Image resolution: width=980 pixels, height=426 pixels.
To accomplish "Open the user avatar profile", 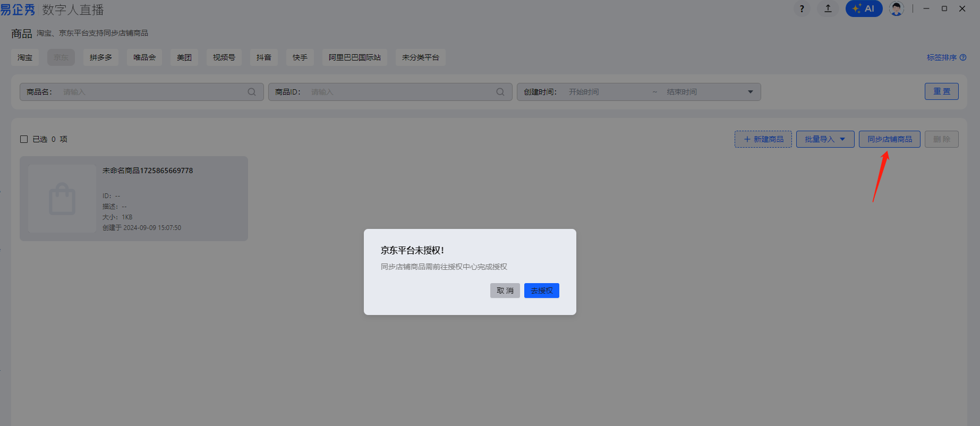I will point(897,8).
